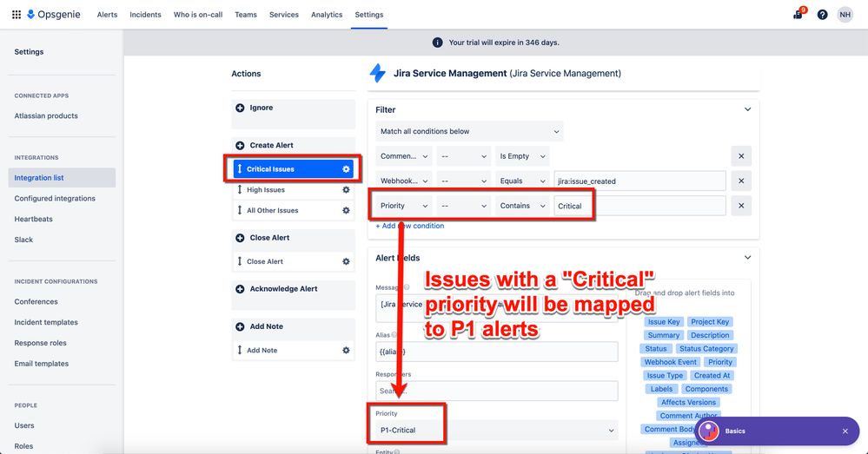The image size is (868, 454).
Task: Click the jira:issue_created value field
Action: click(640, 181)
